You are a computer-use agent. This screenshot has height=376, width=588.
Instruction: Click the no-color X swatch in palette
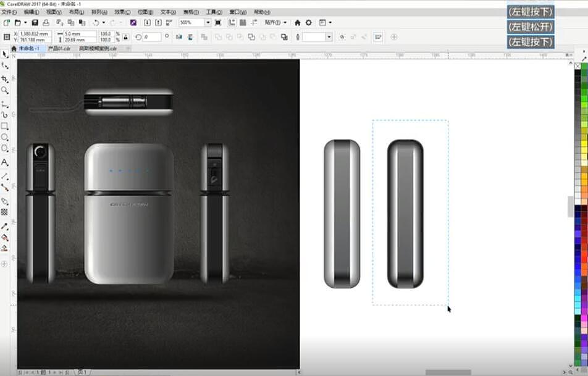[x=577, y=66]
